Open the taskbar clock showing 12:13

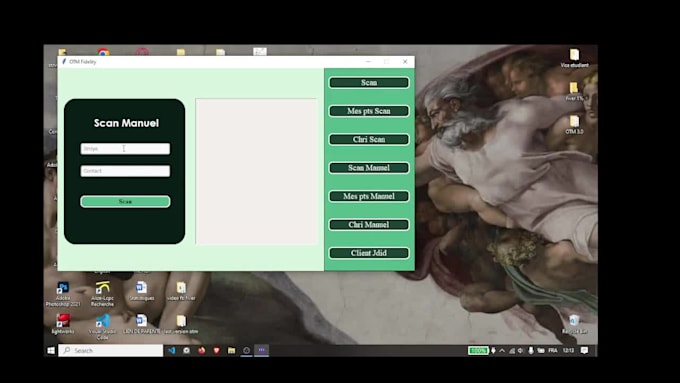(x=569, y=350)
